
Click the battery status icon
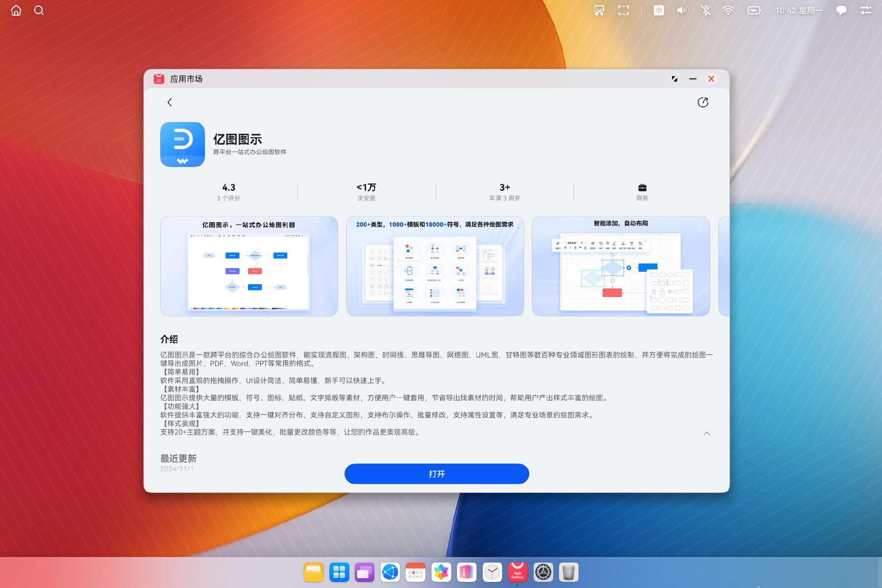755,10
